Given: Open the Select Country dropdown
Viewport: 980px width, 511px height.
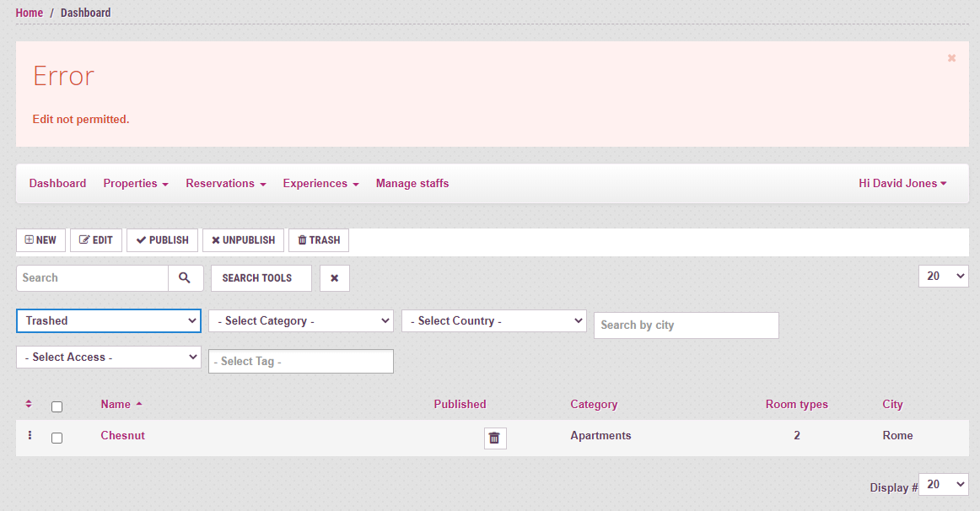Looking at the screenshot, I should (x=493, y=320).
